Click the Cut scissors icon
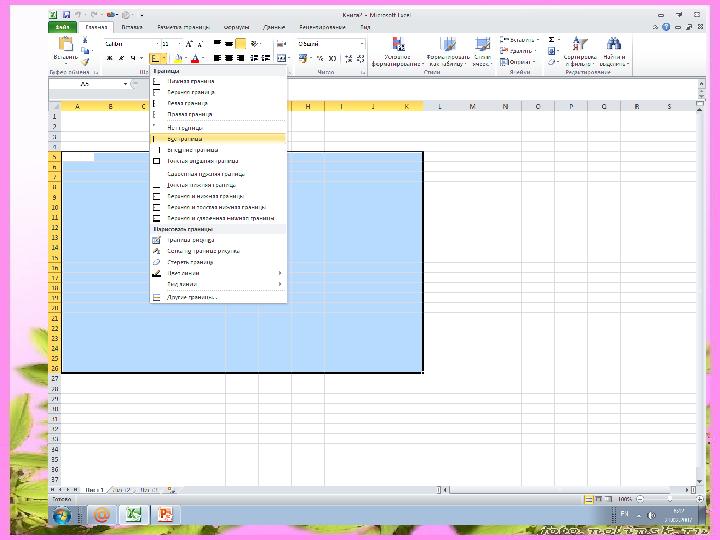Screen dimensions: 720x540 [x=85, y=40]
